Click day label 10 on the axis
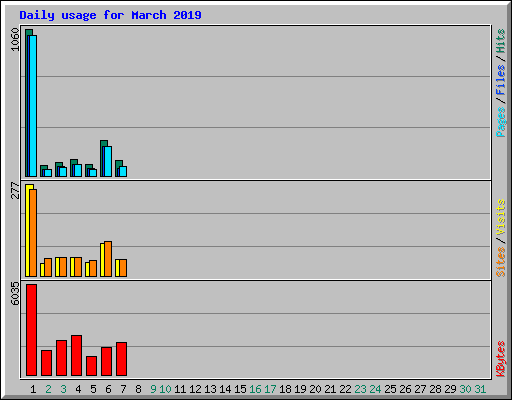 click(165, 389)
